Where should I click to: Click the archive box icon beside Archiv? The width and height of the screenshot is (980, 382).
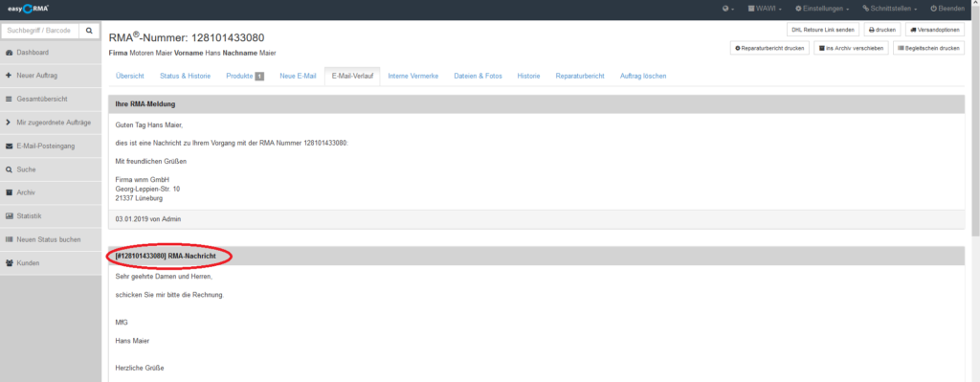[x=9, y=192]
